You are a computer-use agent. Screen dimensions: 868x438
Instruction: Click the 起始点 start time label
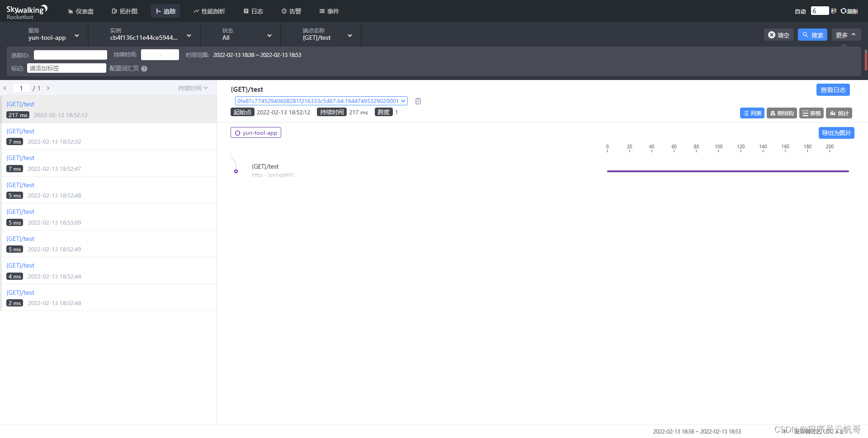(242, 112)
